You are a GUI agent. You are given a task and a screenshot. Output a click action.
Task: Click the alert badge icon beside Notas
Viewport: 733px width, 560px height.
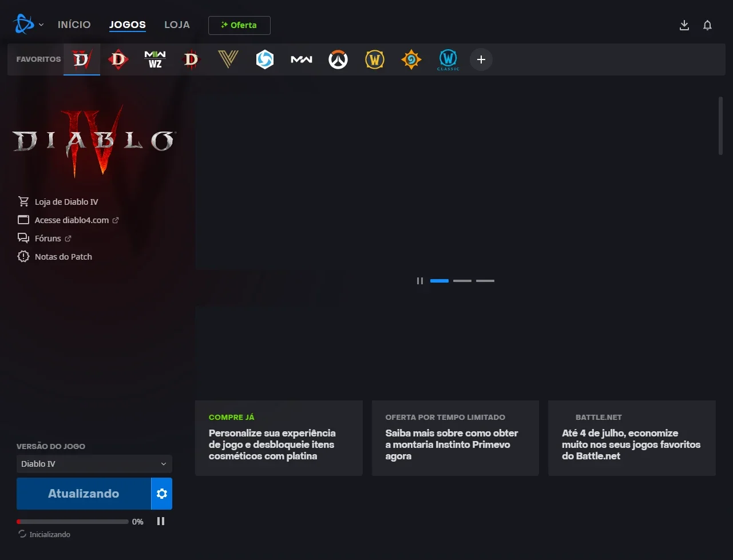(23, 256)
